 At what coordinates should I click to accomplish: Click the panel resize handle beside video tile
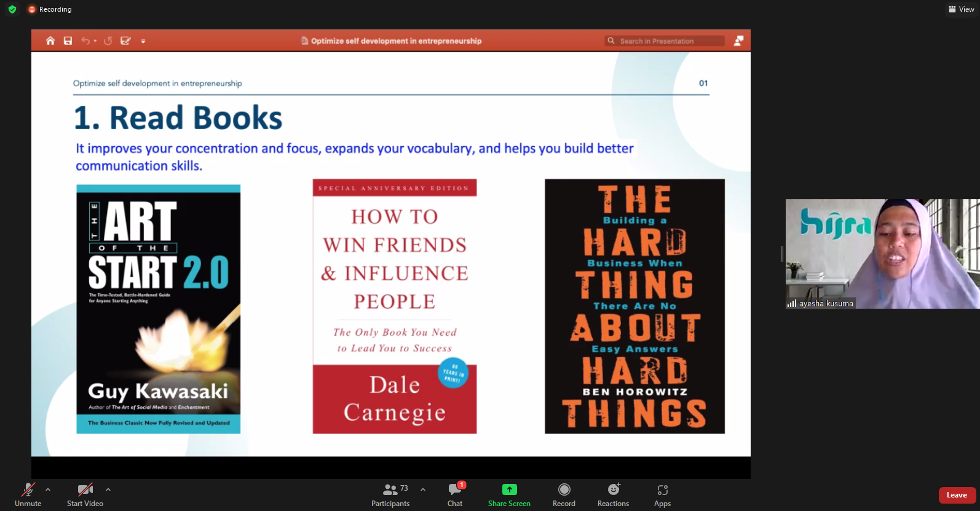click(x=781, y=253)
